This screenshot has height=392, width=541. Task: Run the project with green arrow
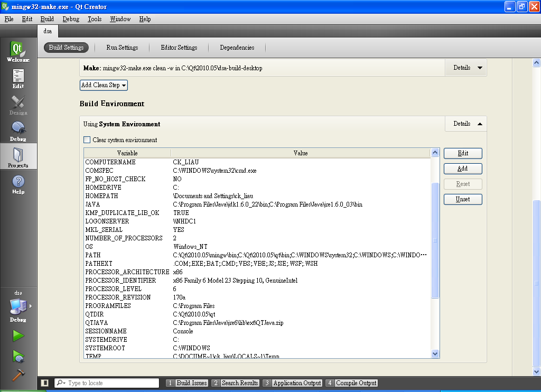(18, 336)
